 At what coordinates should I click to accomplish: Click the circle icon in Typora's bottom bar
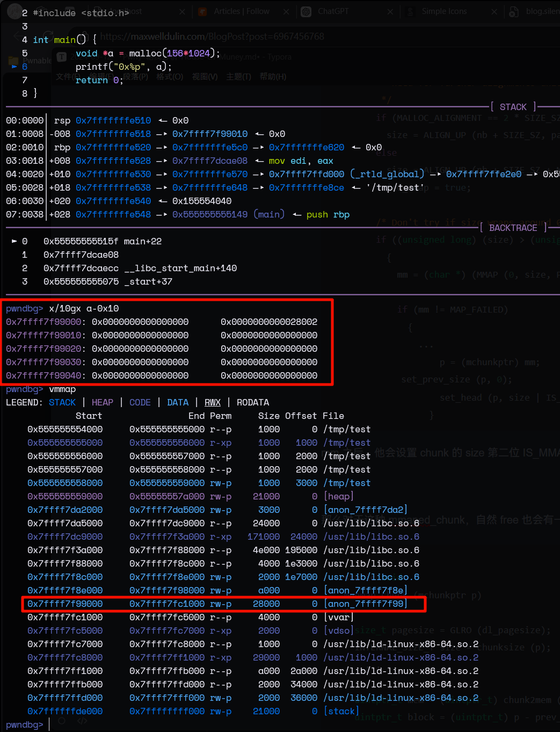62,721
